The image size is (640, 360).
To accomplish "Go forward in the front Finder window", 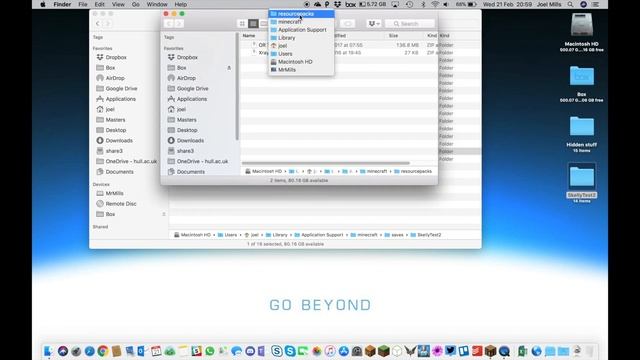I will click(x=179, y=24).
